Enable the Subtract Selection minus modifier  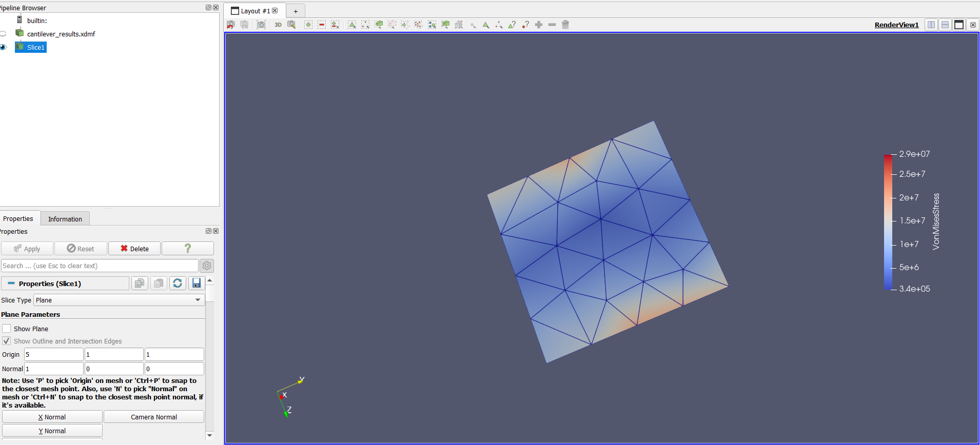pyautogui.click(x=322, y=25)
